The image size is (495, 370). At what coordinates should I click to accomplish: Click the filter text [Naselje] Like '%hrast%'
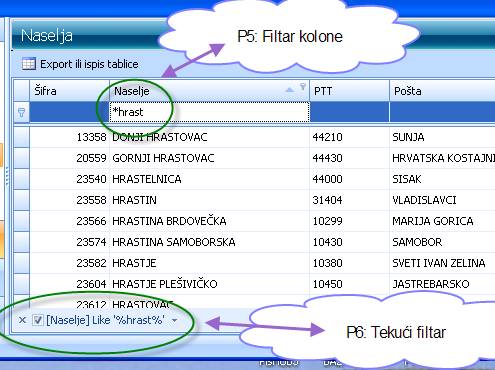click(105, 320)
